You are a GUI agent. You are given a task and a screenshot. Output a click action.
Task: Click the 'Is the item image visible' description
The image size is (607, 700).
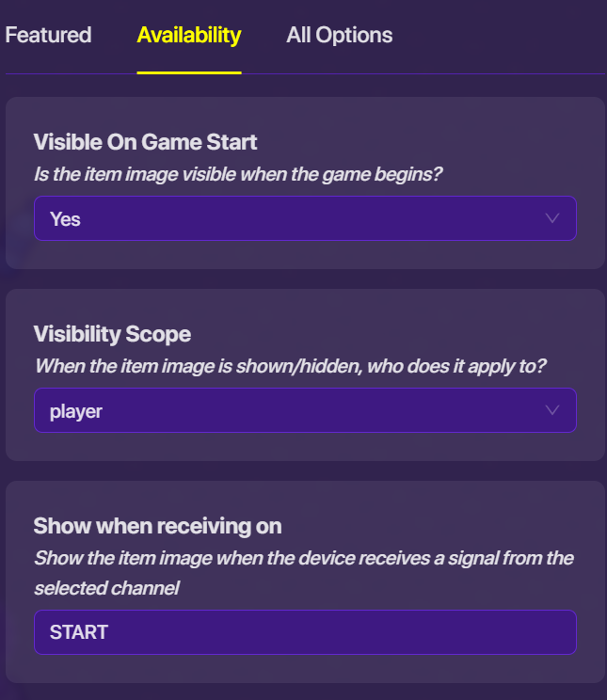(238, 174)
